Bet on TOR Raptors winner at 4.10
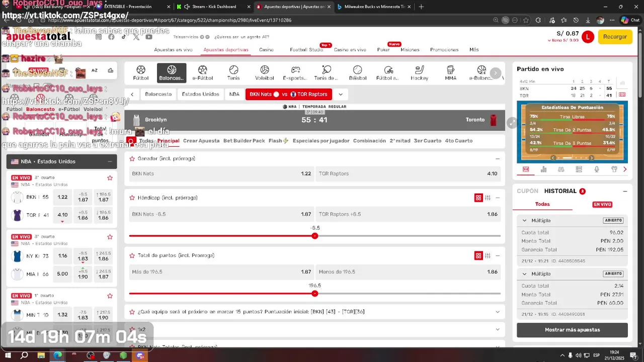644x362 pixels. [x=408, y=173]
